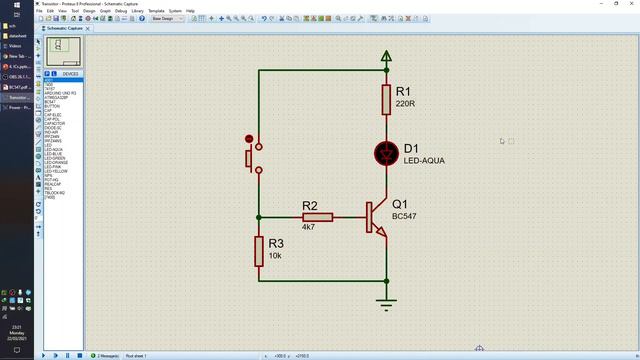Click the blue Pan/center view cross icon
640x360 pixels.
221,18
